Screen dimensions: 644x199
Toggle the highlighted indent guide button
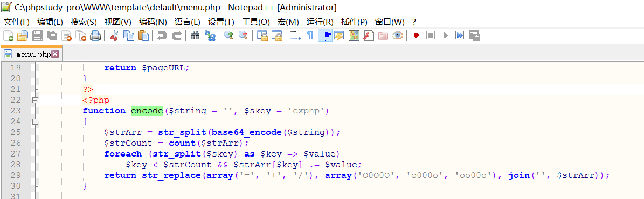[325, 35]
